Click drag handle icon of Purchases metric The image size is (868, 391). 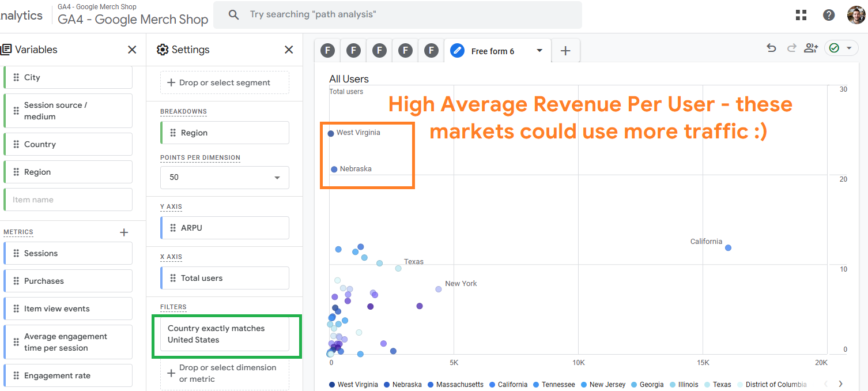(16, 281)
